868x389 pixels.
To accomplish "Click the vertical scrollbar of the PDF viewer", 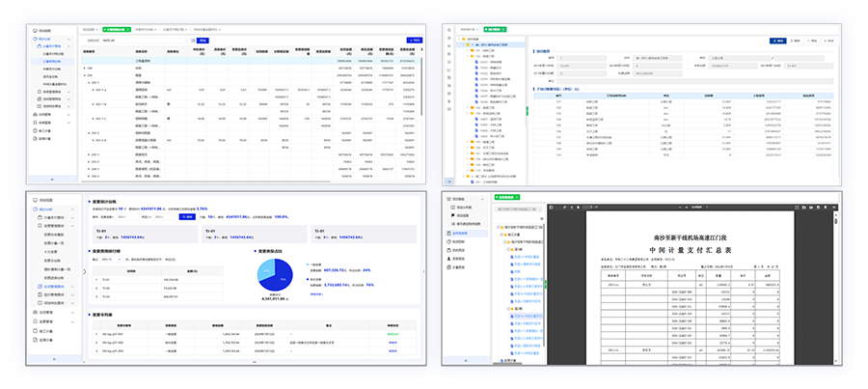I will (x=836, y=220).
